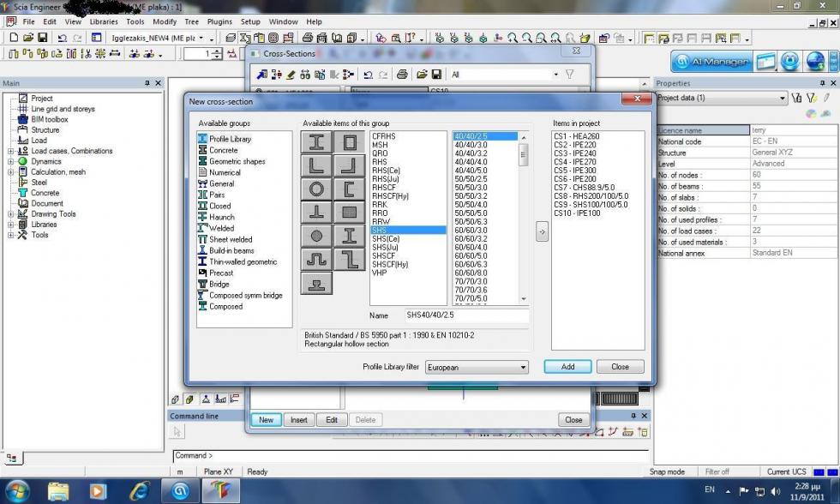Viewport: 840px width, 504px height.
Task: Select the solid circle profile shape icon
Action: [316, 236]
